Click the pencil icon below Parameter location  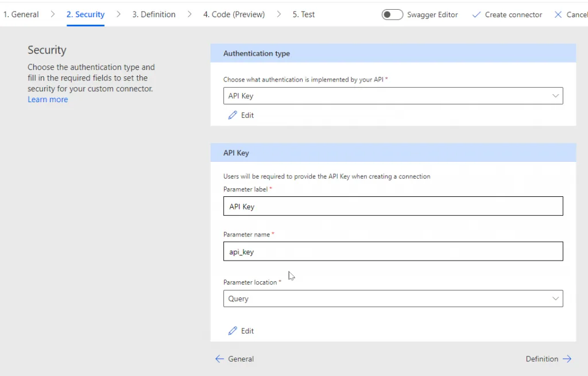pyautogui.click(x=233, y=331)
